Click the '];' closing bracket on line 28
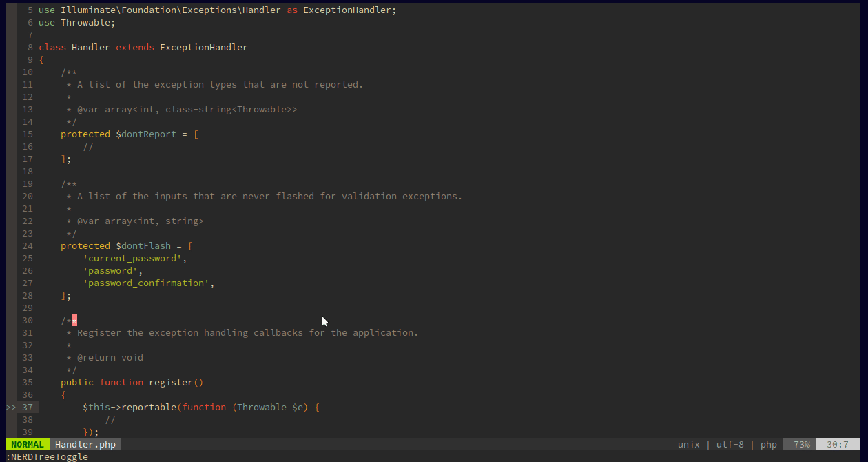This screenshot has height=462, width=868. tap(66, 296)
